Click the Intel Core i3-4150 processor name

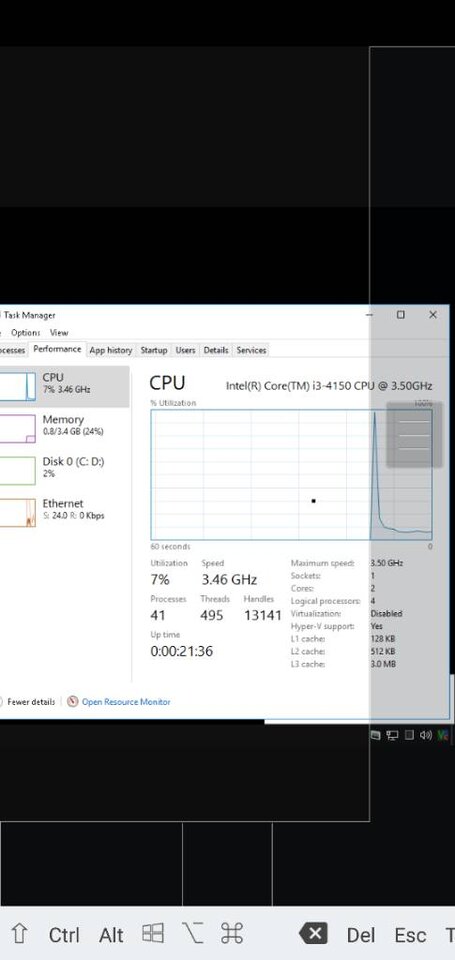click(329, 386)
